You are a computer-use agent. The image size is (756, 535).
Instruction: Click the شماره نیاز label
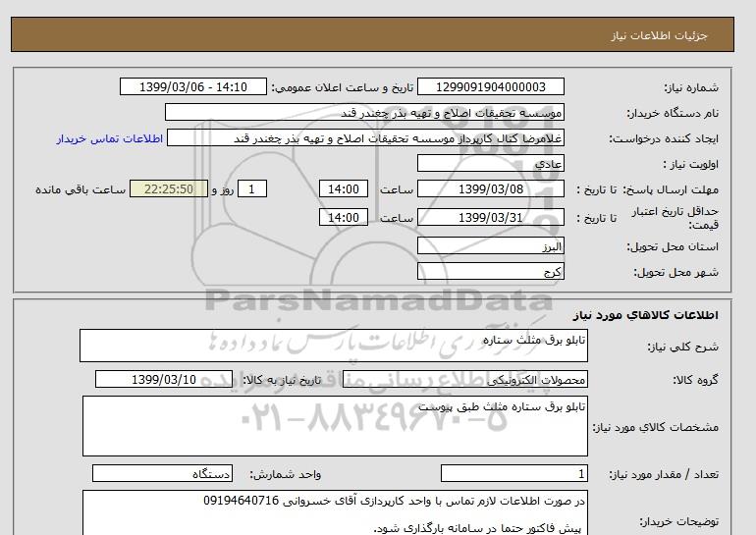691,87
